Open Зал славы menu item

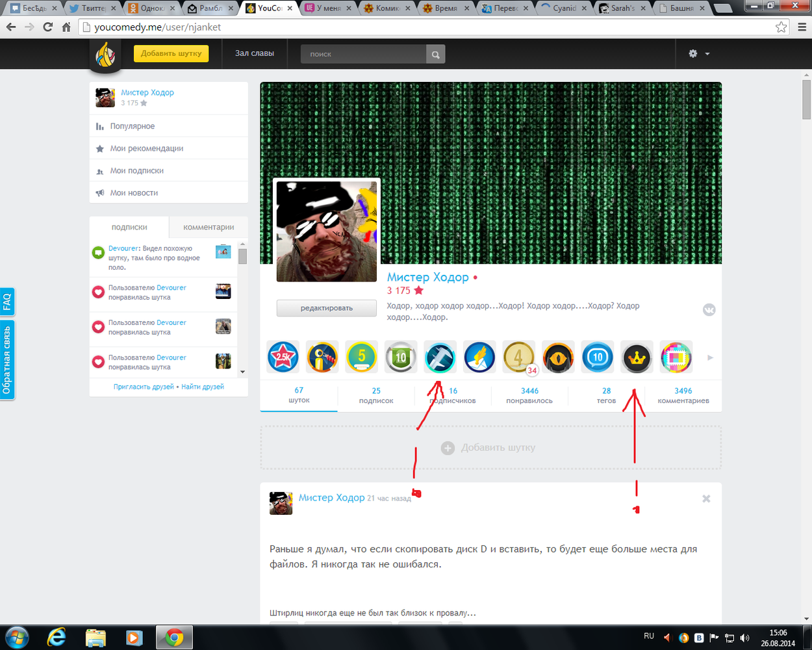[x=255, y=53]
